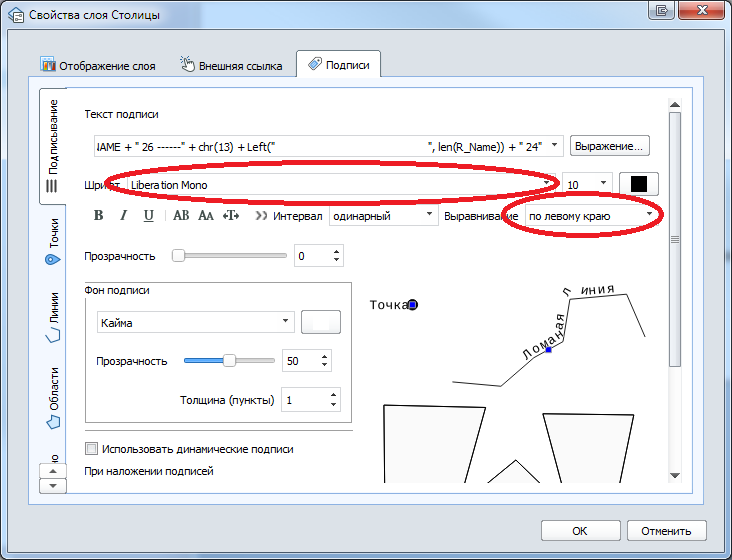Viewport: 732px width, 560px height.
Task: Click the Aa small-caps formatting icon
Action: 206,215
